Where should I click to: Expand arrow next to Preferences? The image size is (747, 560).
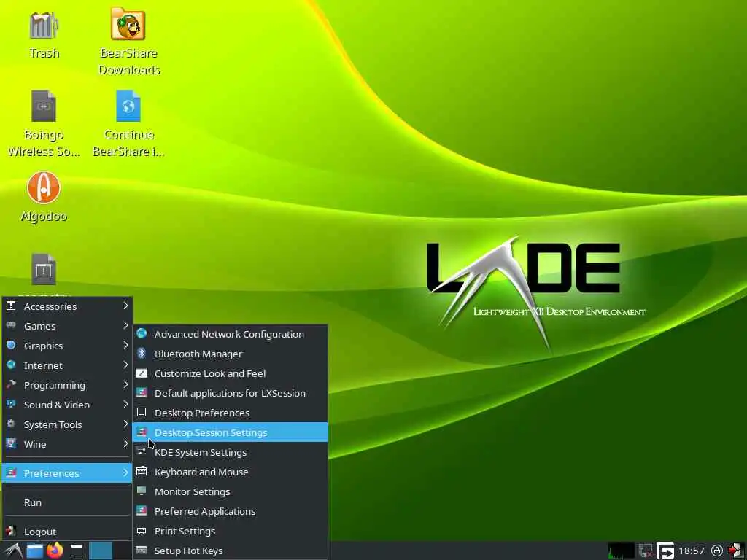(x=125, y=472)
